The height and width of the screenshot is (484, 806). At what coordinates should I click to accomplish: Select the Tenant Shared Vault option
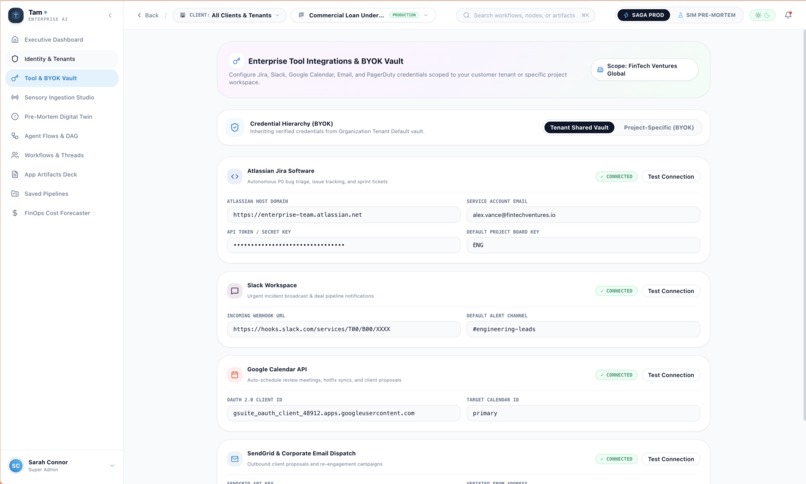click(x=579, y=127)
